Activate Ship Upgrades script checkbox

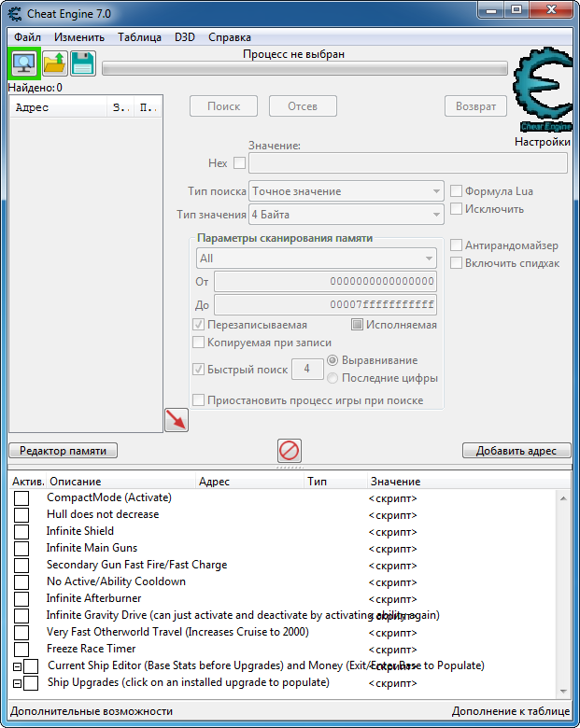pos(31,683)
